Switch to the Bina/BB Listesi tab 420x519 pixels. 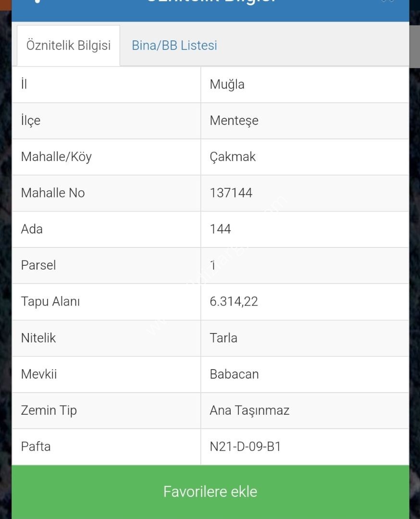[174, 45]
